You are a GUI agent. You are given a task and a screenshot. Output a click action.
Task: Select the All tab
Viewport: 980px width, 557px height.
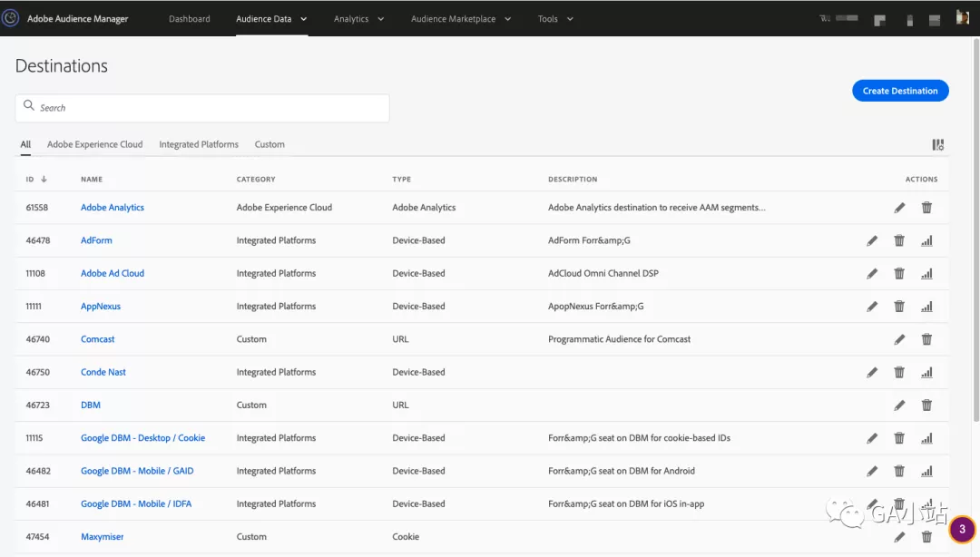point(25,144)
